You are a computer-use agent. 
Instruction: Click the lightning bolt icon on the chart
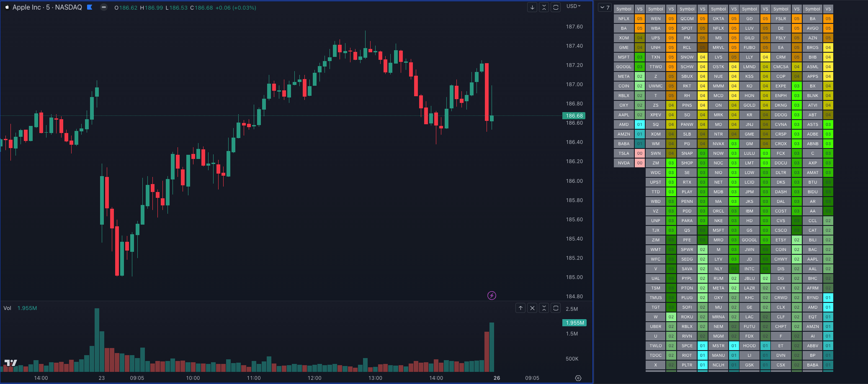492,296
